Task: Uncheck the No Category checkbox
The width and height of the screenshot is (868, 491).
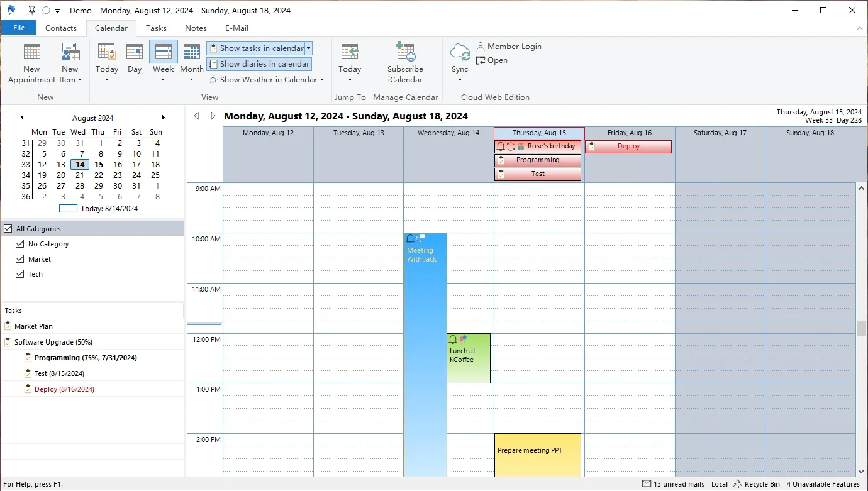Action: [x=20, y=244]
